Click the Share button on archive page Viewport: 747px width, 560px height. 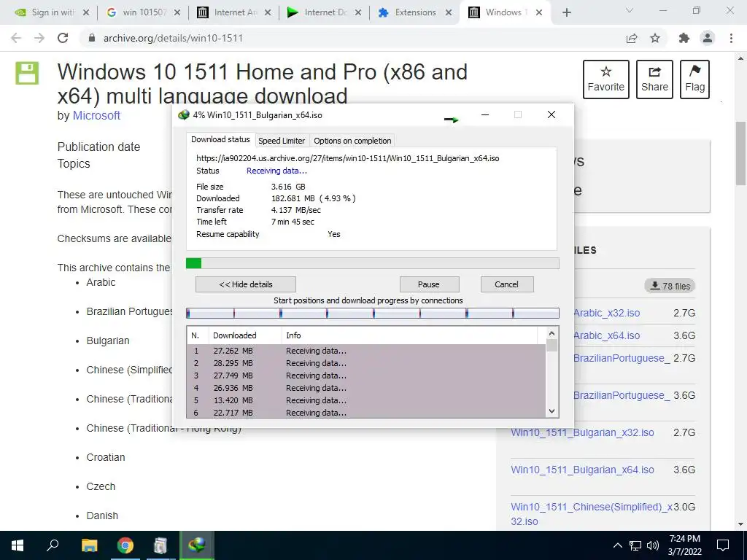click(654, 79)
